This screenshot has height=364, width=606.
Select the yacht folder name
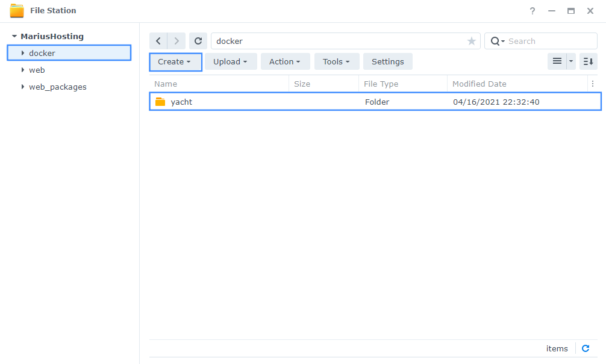[x=181, y=102]
